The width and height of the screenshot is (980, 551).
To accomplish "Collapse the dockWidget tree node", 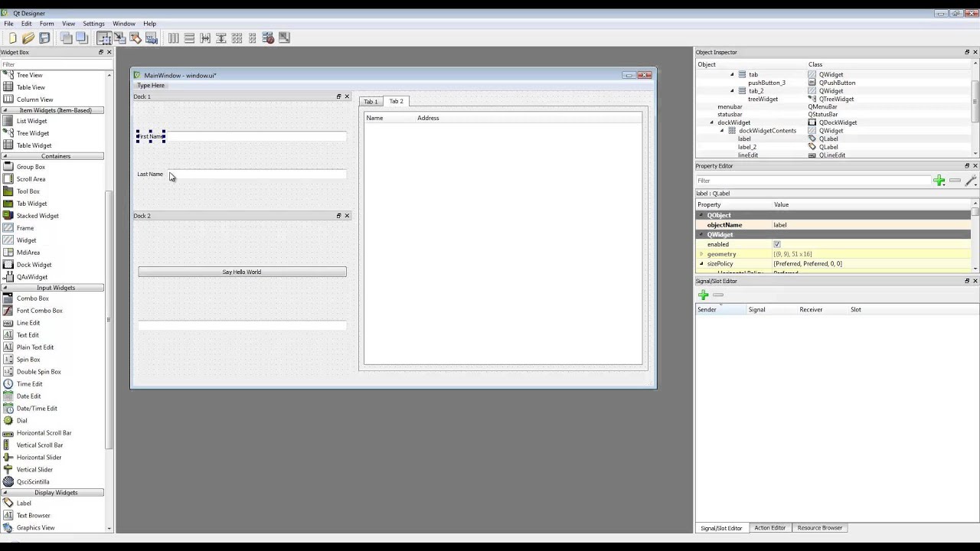I will [711, 122].
